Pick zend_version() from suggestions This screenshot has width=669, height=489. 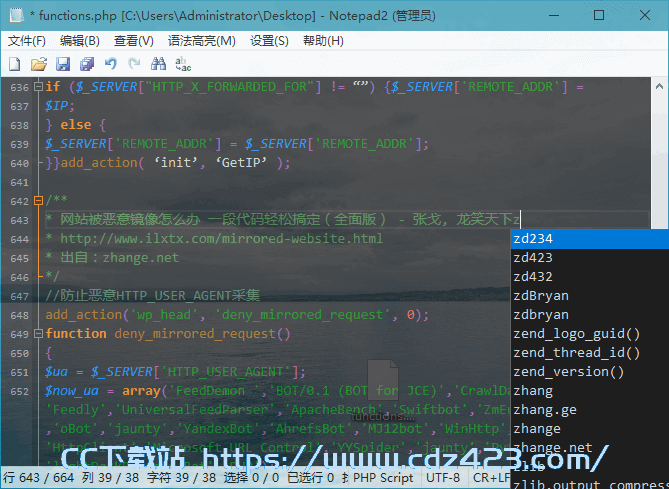pyautogui.click(x=590, y=372)
